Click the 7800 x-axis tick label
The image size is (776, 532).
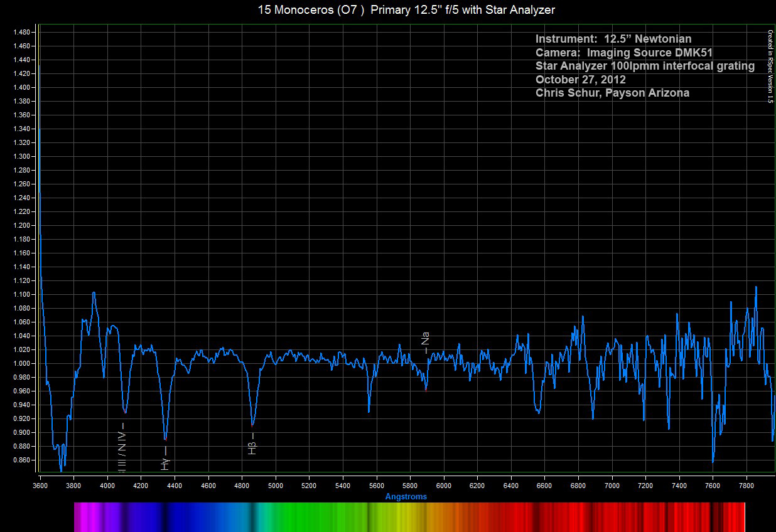point(746,485)
